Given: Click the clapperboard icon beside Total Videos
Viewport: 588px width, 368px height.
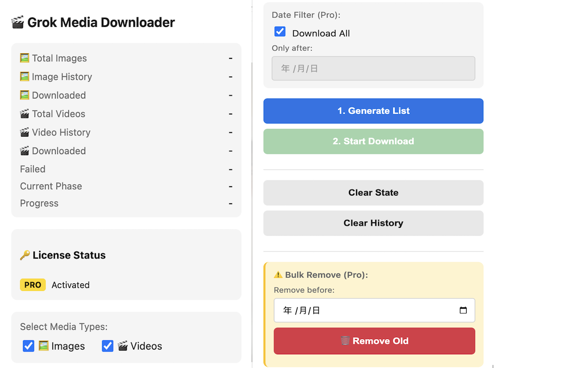Looking at the screenshot, I should pyautogui.click(x=24, y=114).
